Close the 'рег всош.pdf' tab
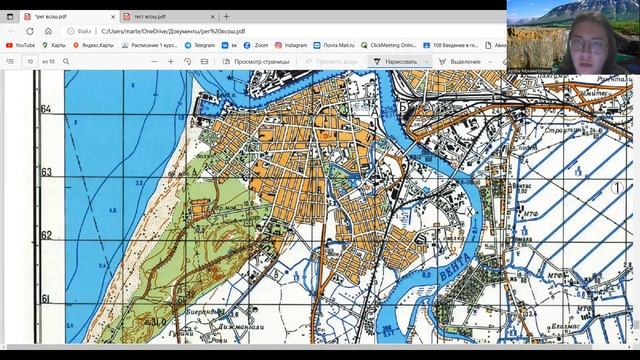This screenshot has width=640, height=360. click(113, 17)
